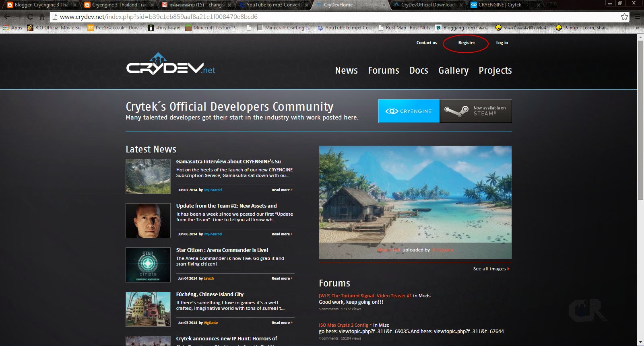Open the Update from the Team #2 headline
This screenshot has width=644, height=346.
coord(227,206)
